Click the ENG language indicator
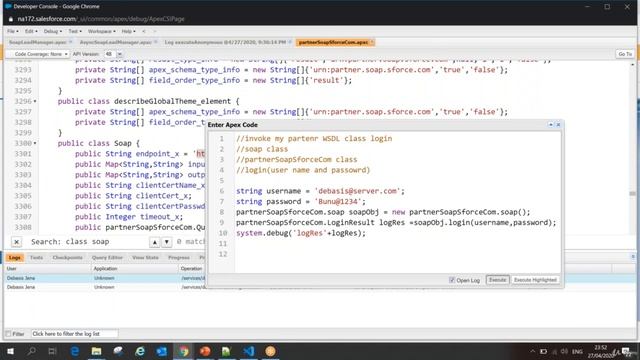640x360 pixels. pos(577,351)
